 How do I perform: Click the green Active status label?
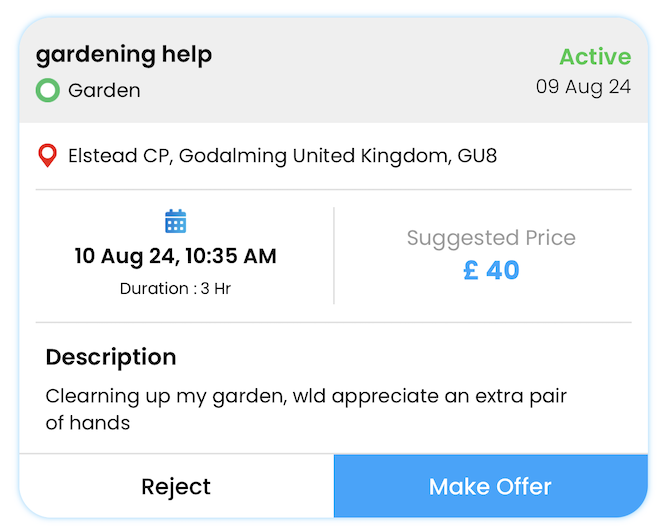pyautogui.click(x=595, y=56)
